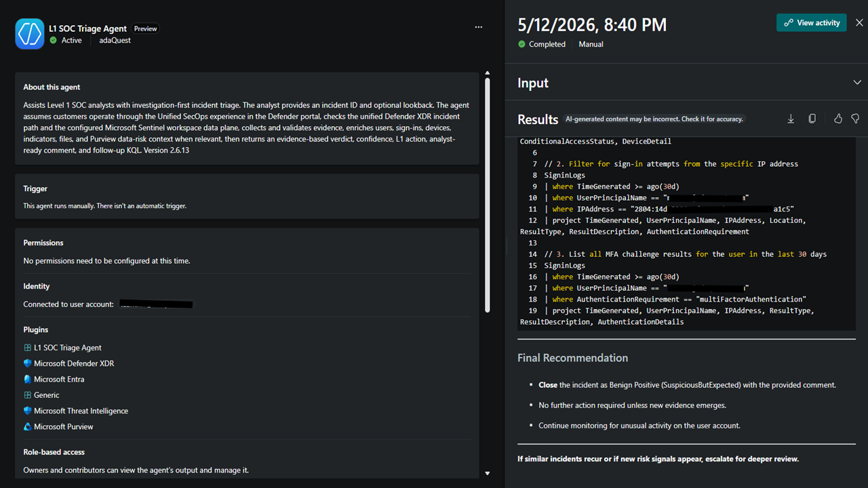
Task: Click the Generic plugin icon
Action: click(28, 395)
